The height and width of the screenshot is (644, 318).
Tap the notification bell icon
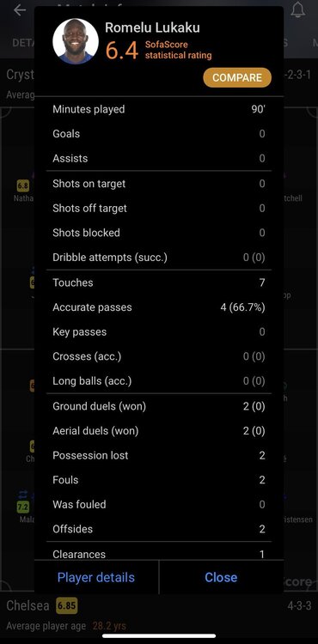[298, 9]
